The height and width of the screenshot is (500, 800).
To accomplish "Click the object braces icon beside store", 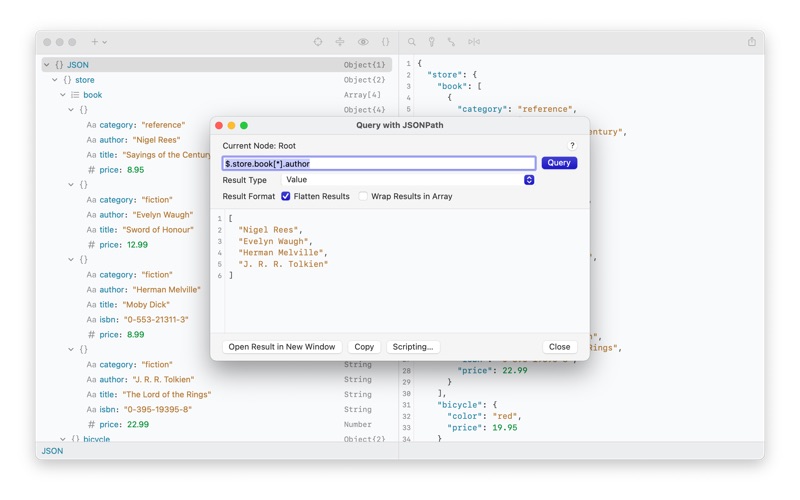I will [67, 80].
